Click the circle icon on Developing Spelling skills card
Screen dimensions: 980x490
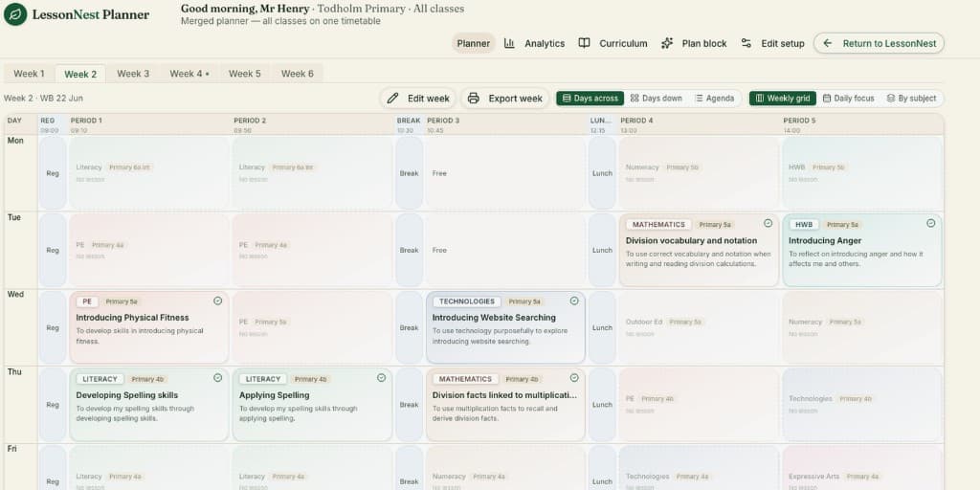(217, 377)
